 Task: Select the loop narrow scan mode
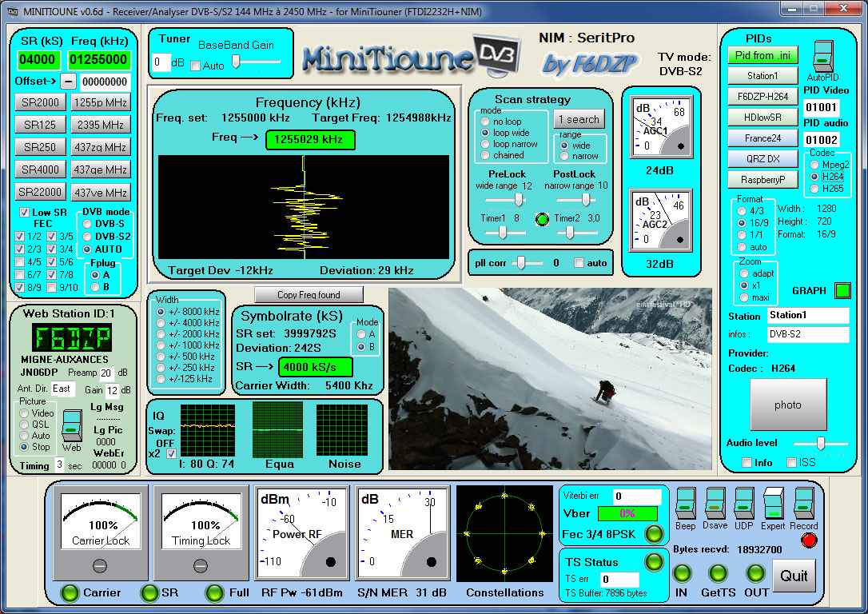[x=485, y=144]
